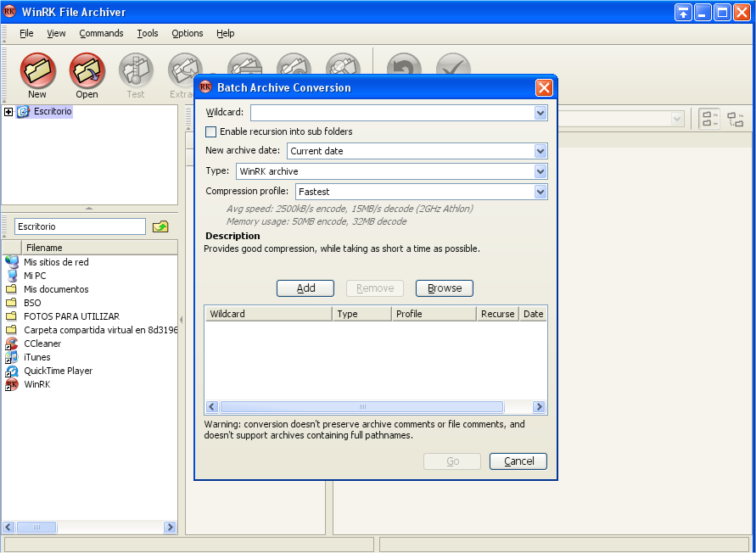Open the Wildcard dropdown arrow
The height and width of the screenshot is (553, 756).
click(x=540, y=113)
